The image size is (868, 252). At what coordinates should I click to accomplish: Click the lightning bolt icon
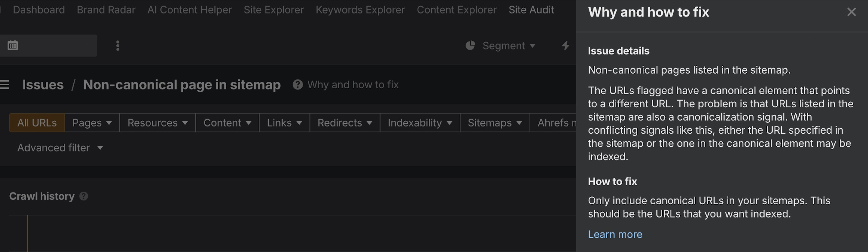pyautogui.click(x=566, y=45)
